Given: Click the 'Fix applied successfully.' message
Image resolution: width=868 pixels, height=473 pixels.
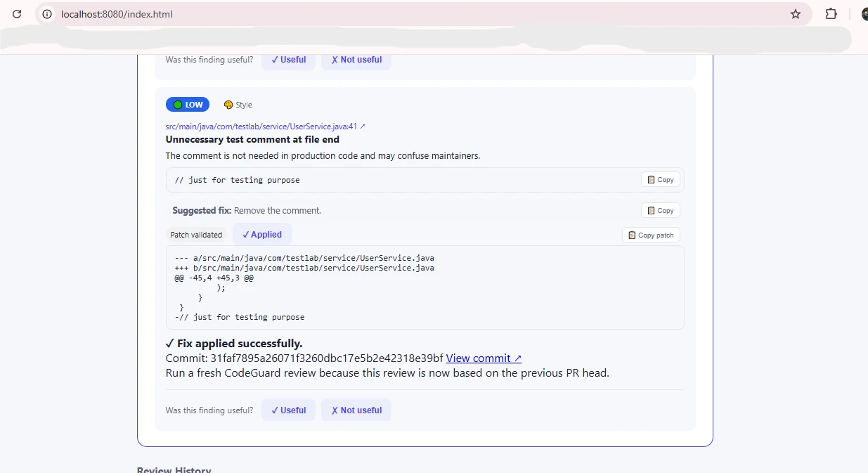Looking at the screenshot, I should point(234,344).
